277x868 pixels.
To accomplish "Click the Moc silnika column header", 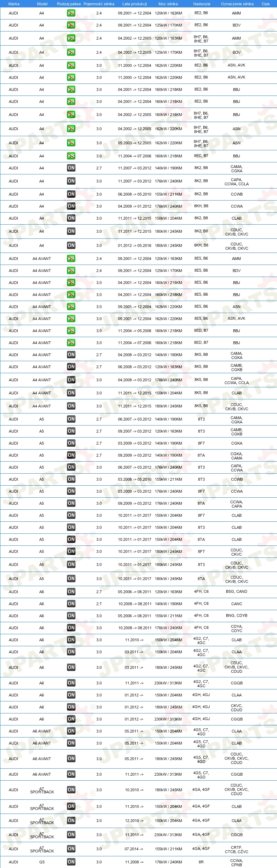I will (168, 4).
